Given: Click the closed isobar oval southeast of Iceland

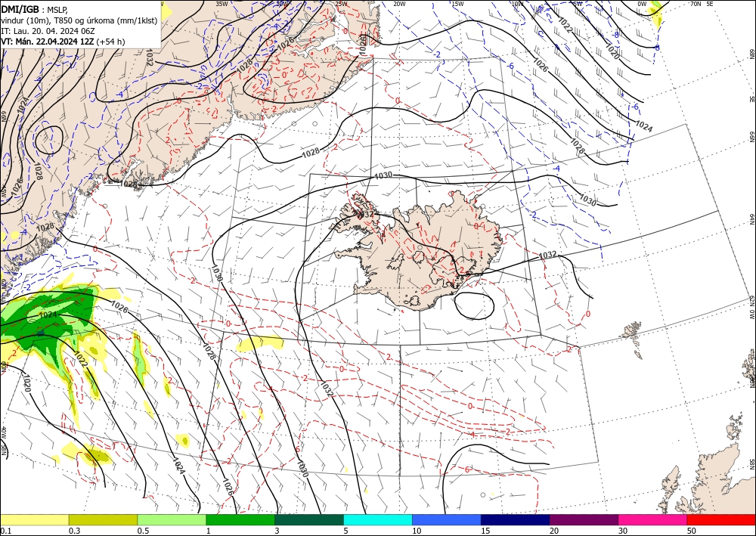Looking at the screenshot, I should click(x=474, y=305).
